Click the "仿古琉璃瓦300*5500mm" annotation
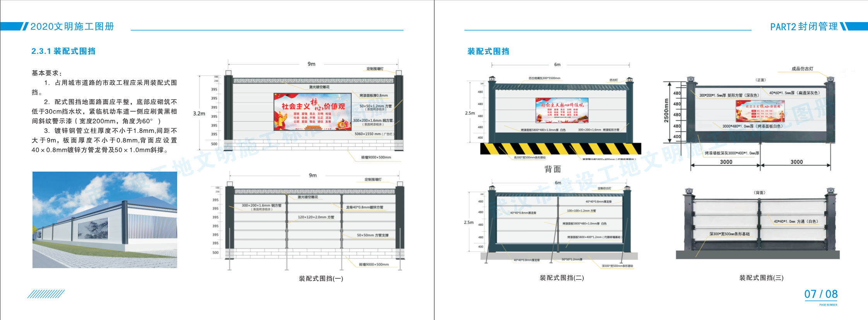The image size is (868, 320). (x=544, y=78)
